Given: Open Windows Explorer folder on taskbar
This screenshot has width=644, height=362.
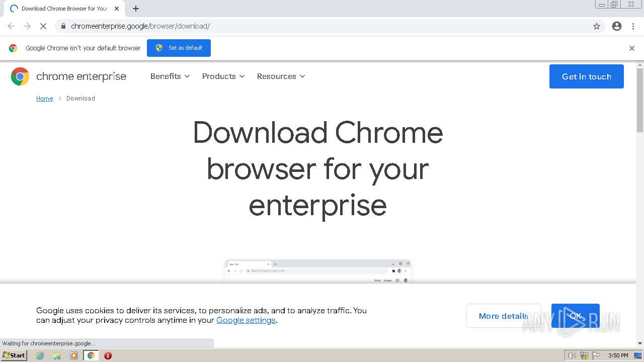Looking at the screenshot, I should tap(57, 355).
